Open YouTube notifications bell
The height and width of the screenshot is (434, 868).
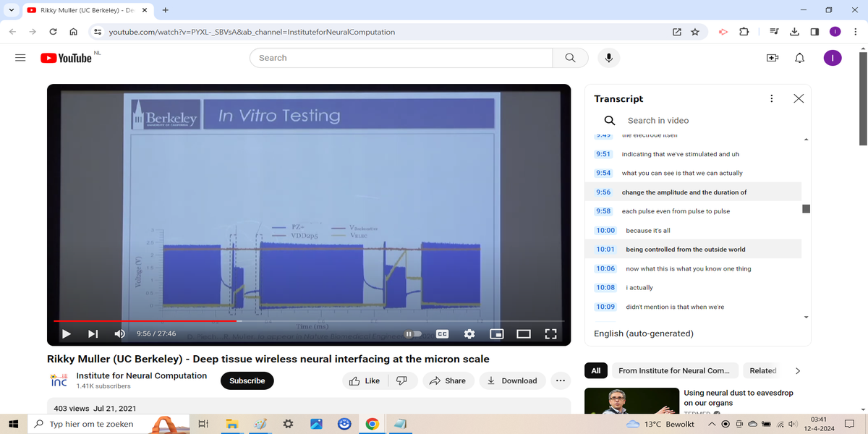(x=799, y=58)
